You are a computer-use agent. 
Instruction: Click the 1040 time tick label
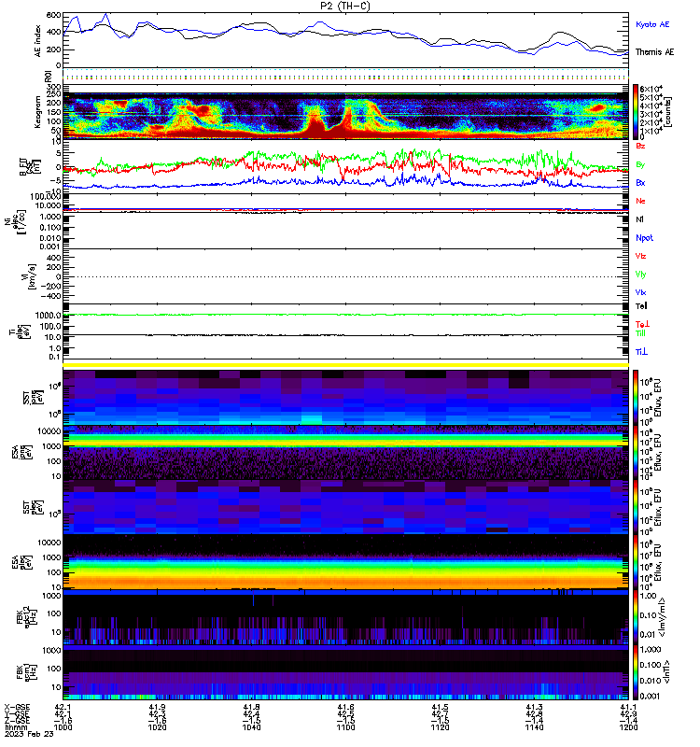[251, 727]
